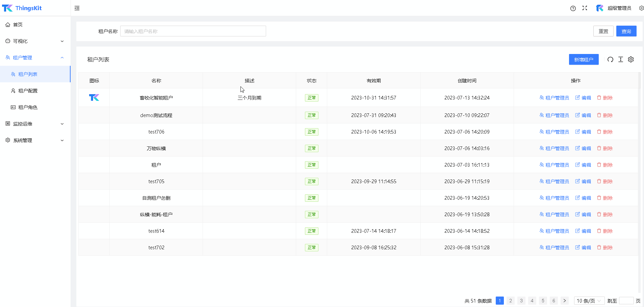The width and height of the screenshot is (644, 307).
Task: Open 租户角色 in the sidebar
Action: (x=28, y=107)
